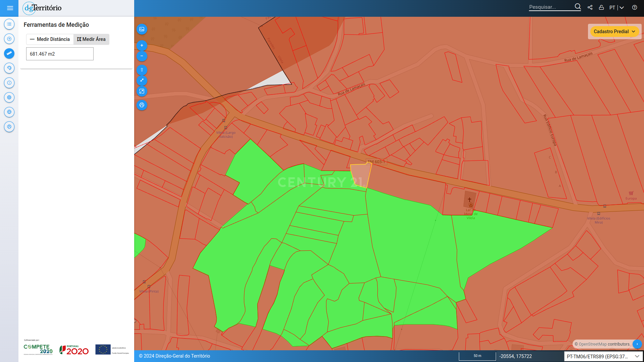Open the basemap image gallery button
The height and width of the screenshot is (362, 644).
pyautogui.click(x=142, y=29)
